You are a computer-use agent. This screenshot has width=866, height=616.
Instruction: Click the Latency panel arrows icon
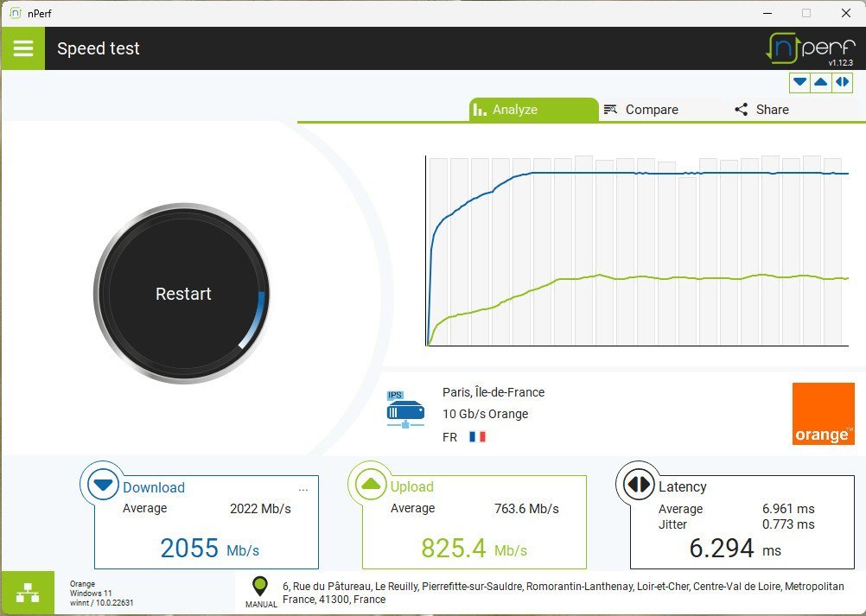[x=639, y=486]
